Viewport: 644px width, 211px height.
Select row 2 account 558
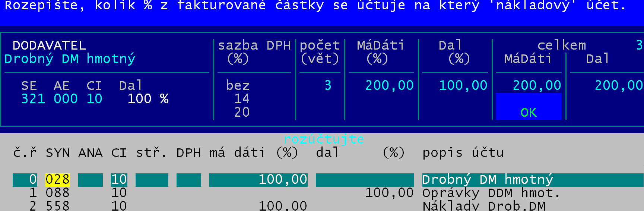click(x=57, y=206)
